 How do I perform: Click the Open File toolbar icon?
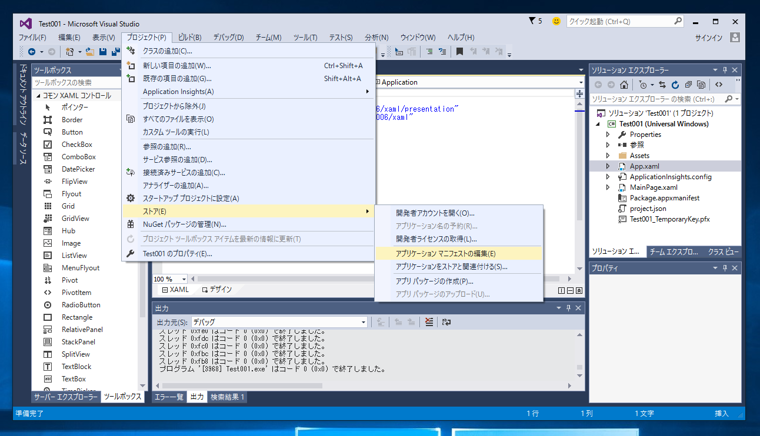(x=90, y=51)
